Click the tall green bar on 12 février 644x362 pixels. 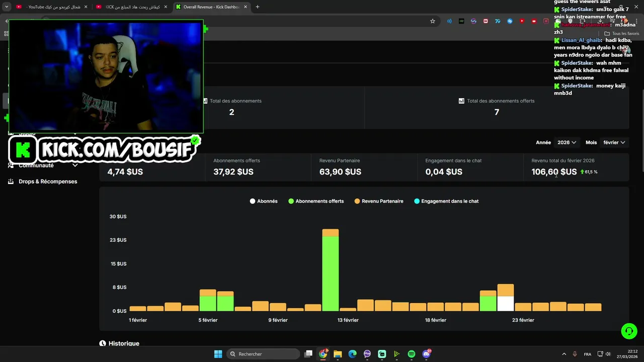[331, 274]
